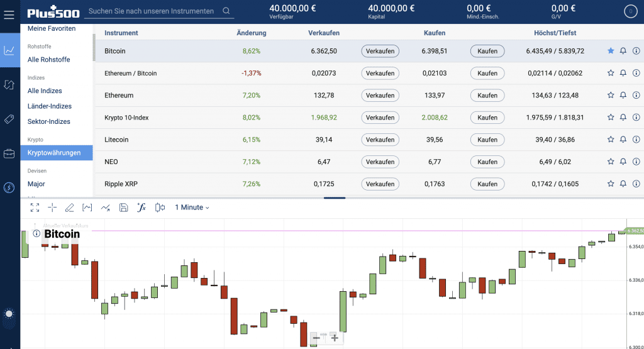Open the fx indicators function menu

pos(142,208)
